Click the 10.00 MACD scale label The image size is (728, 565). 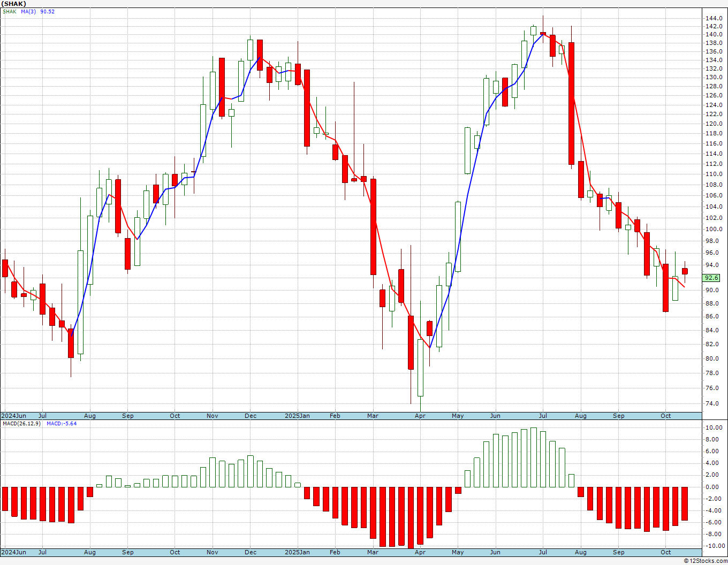click(x=714, y=428)
